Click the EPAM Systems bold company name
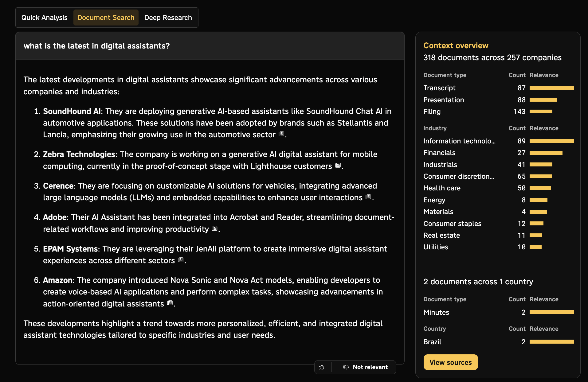The height and width of the screenshot is (382, 588). [x=70, y=249]
